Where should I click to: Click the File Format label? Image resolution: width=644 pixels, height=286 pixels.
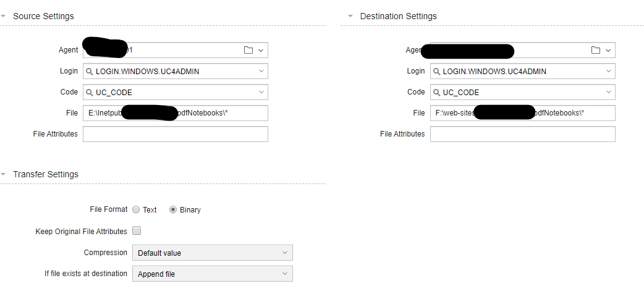[x=109, y=209]
